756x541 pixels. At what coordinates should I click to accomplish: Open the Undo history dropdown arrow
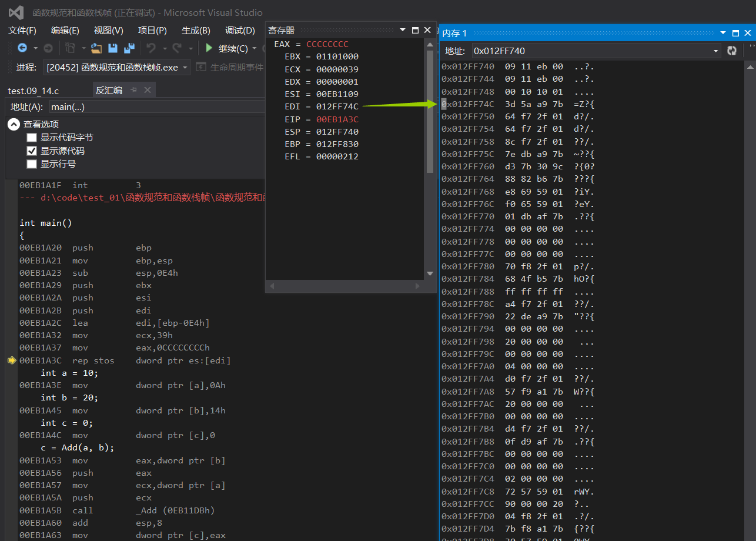164,48
